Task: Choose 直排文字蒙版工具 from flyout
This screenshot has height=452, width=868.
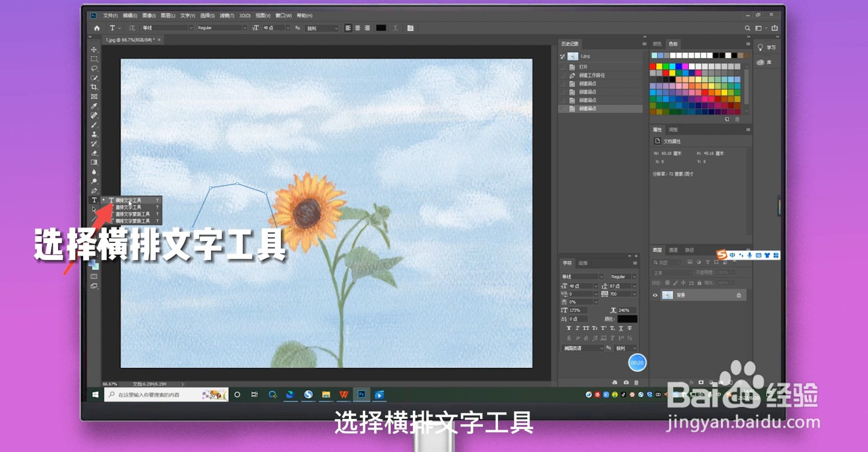Action: point(132,214)
